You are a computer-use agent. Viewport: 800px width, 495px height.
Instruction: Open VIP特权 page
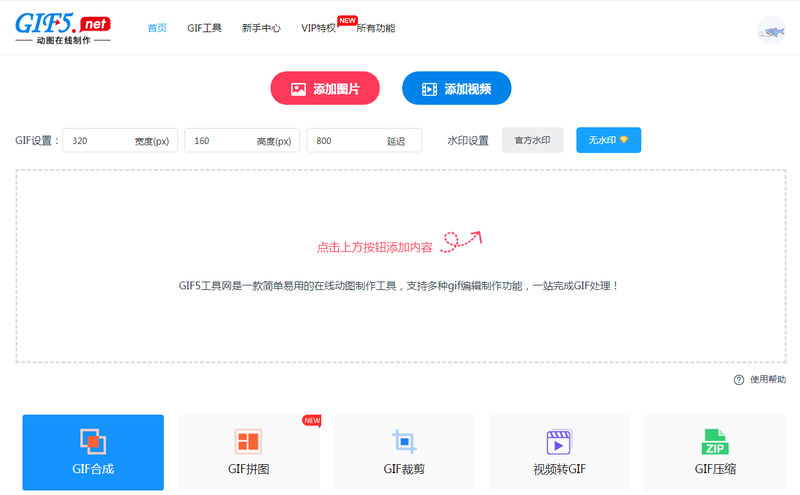pos(319,28)
